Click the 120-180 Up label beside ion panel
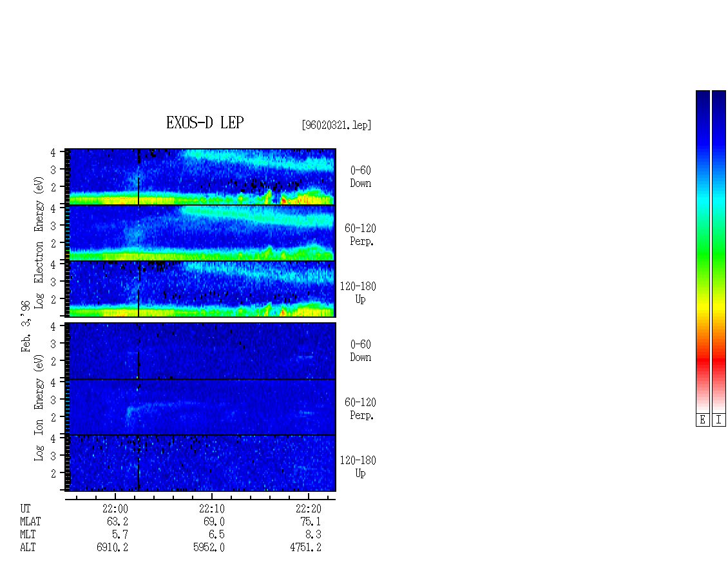The height and width of the screenshot is (564, 728). pyautogui.click(x=358, y=467)
